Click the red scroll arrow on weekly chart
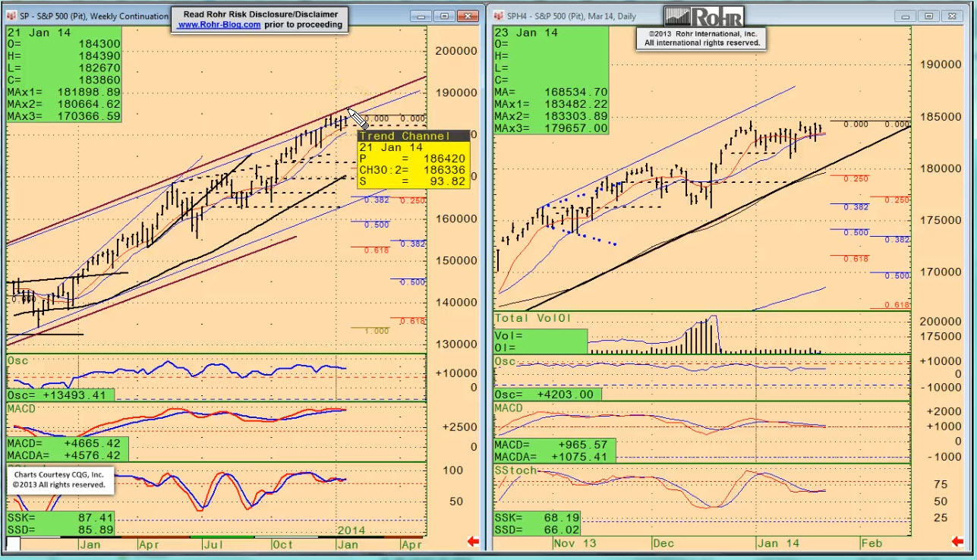 pos(473,541)
